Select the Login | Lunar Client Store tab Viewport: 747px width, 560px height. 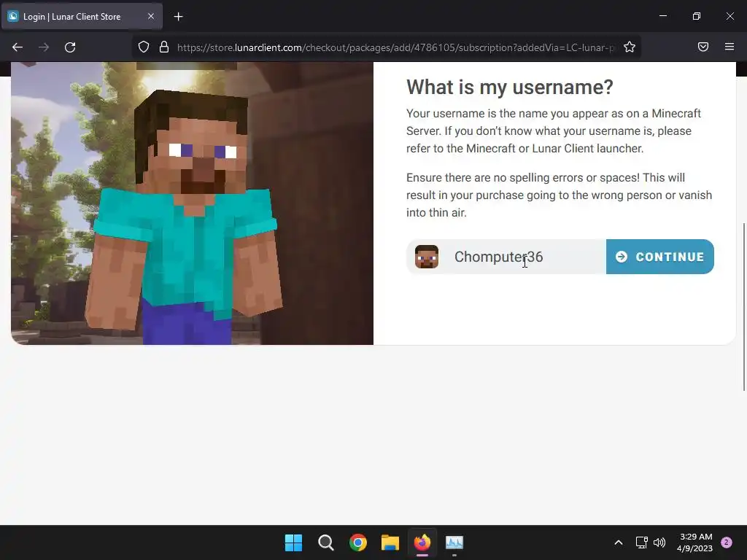click(x=82, y=17)
